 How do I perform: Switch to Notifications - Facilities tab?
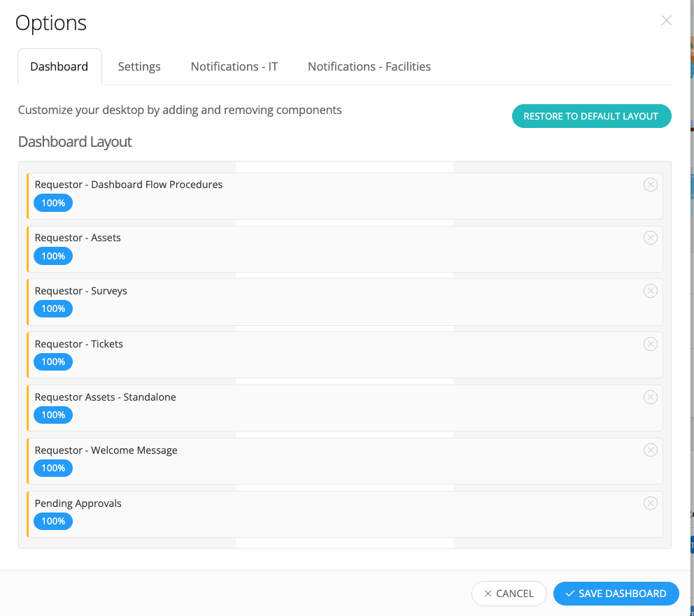[x=369, y=66]
